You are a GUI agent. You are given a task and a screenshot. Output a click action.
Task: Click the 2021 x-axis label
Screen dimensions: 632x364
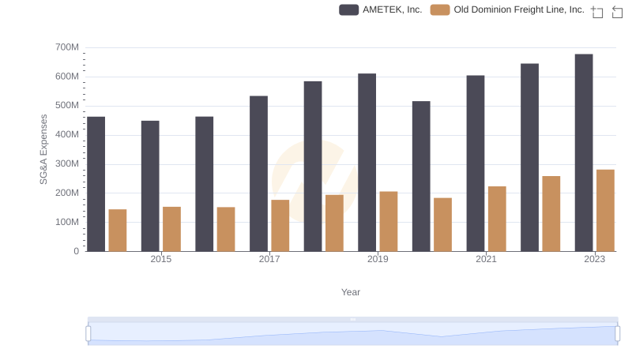[x=486, y=259]
